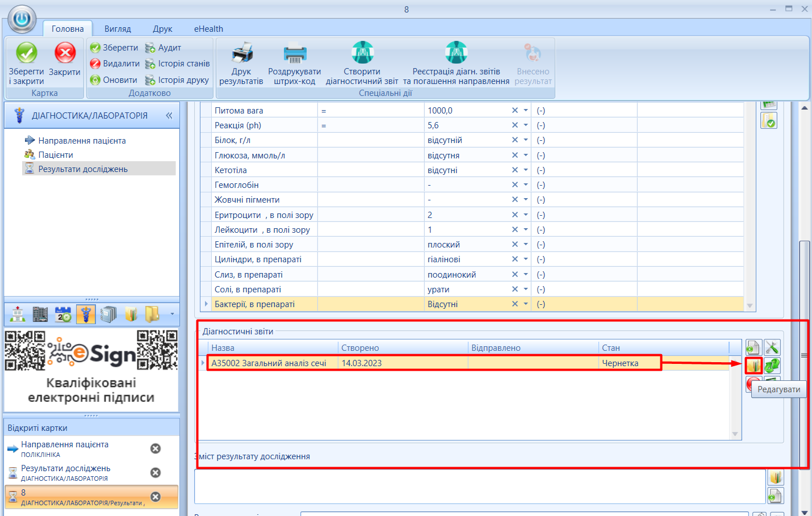Image resolution: width=812 pixels, height=516 pixels.
Task: Close the Результати досліджень open card
Action: [155, 472]
